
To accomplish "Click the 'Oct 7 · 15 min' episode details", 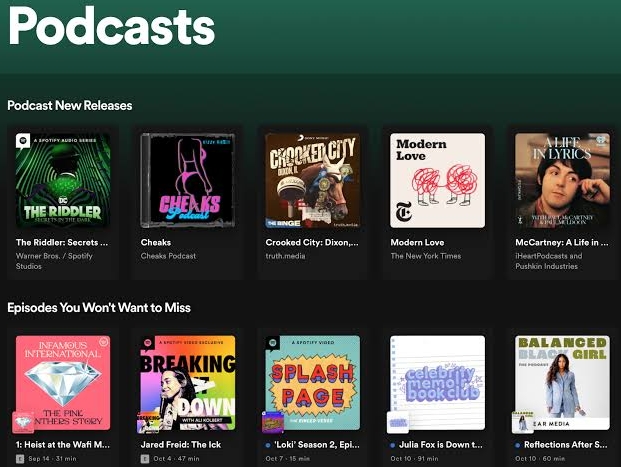I will point(288,459).
